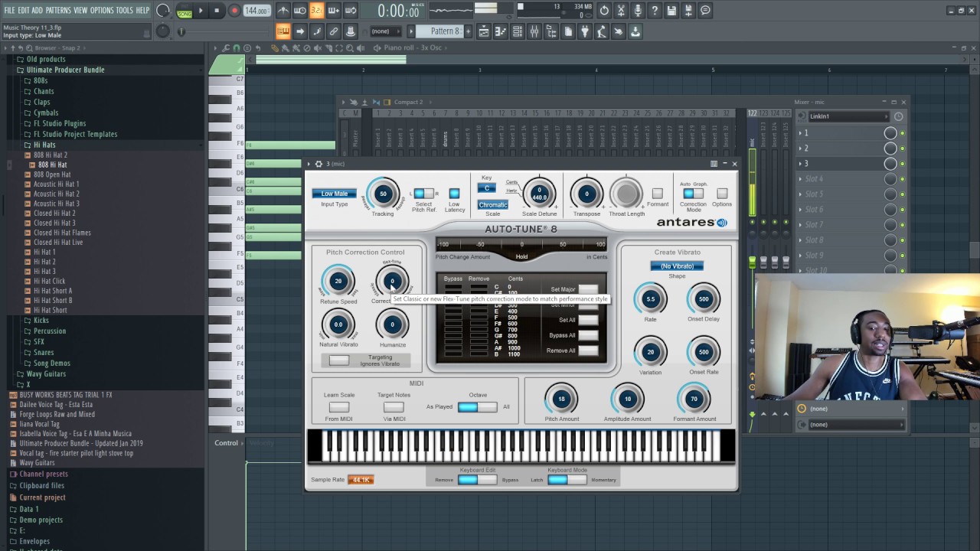This screenshot has height=551, width=980.
Task: Open the Playlist view icon
Action: [484, 31]
